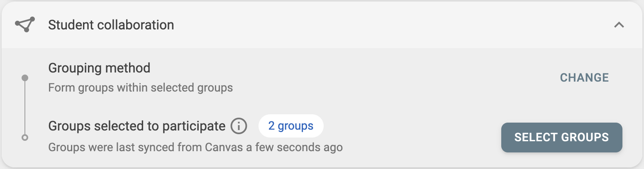The image size is (644, 169).
Task: Click the word 'groups' inside blue chip
Action: (295, 126)
